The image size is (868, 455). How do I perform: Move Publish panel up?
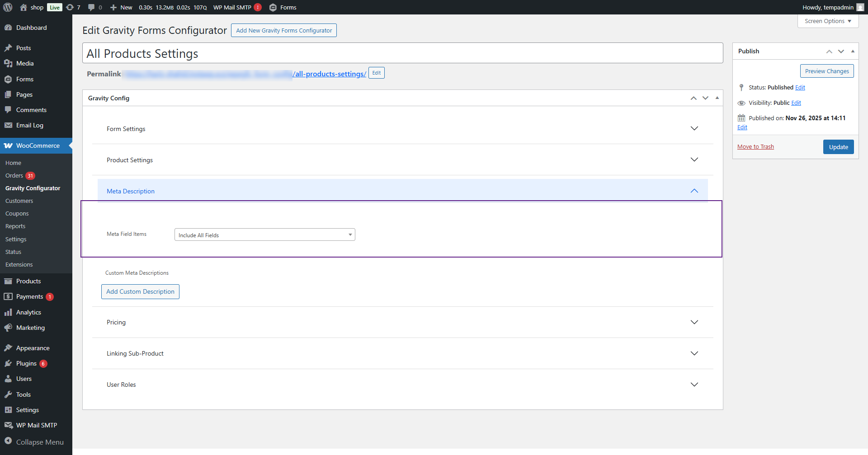click(829, 51)
